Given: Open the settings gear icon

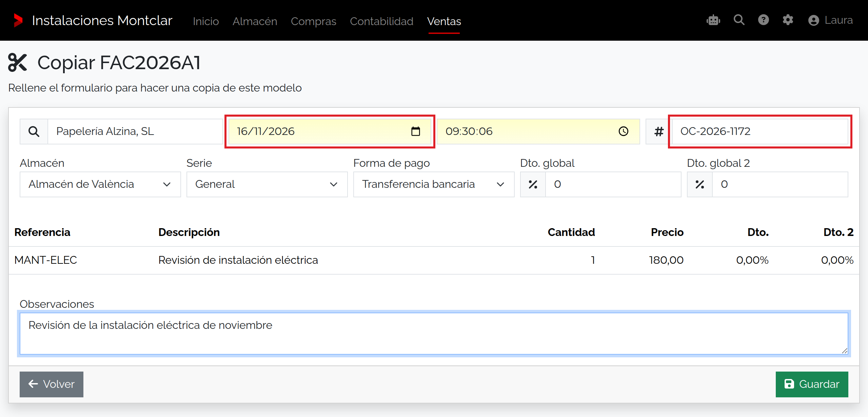Looking at the screenshot, I should tap(788, 20).
